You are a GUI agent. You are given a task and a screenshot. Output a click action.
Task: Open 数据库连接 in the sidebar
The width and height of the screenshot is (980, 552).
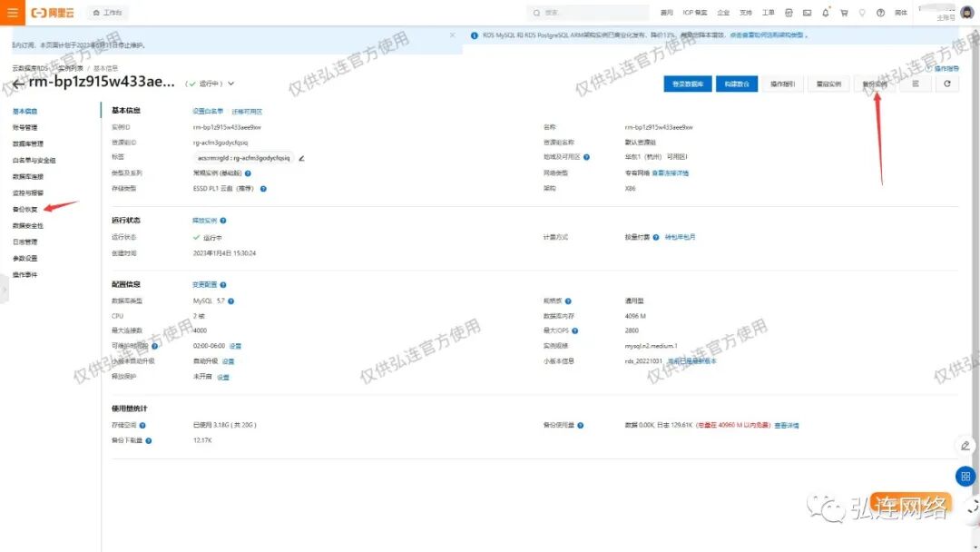28,177
